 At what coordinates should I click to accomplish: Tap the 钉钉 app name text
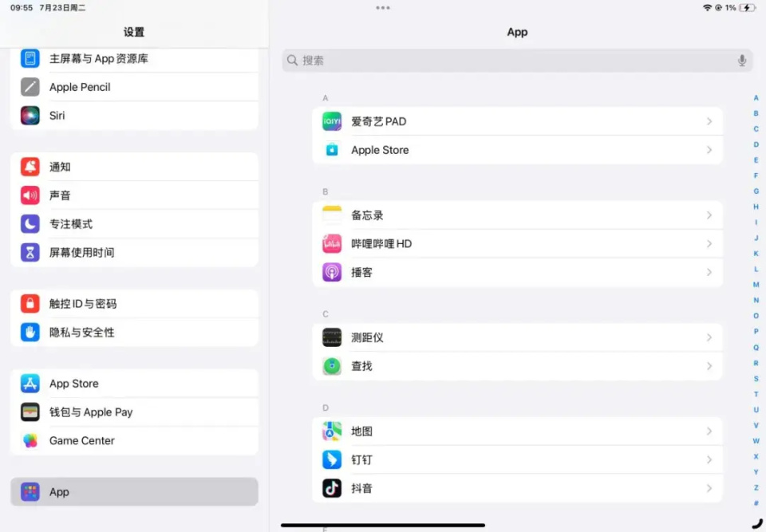[362, 459]
